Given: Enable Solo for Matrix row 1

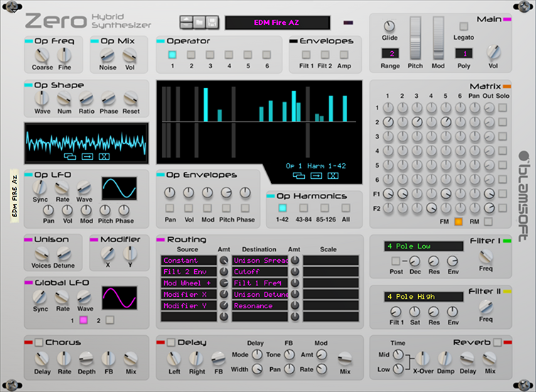Looking at the screenshot, I should coord(503,108).
